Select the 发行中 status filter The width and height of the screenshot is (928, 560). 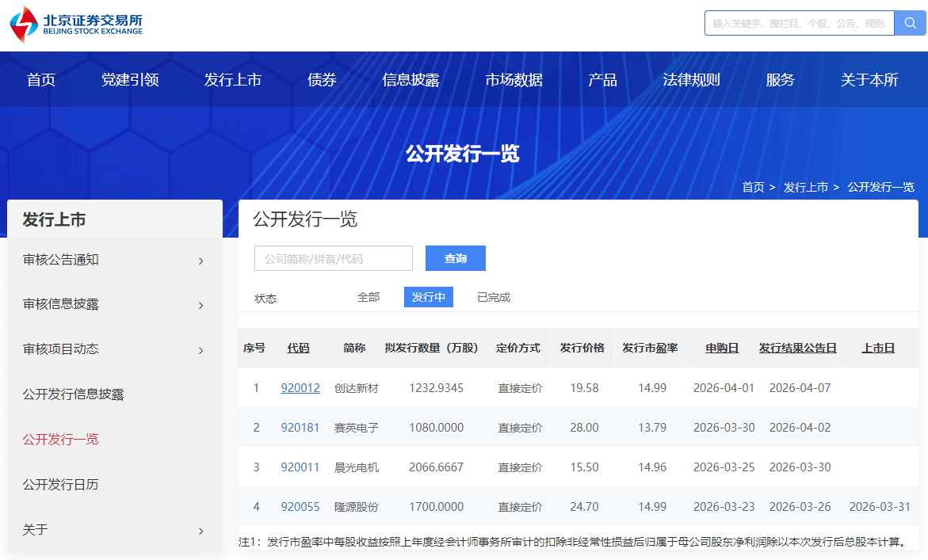pos(428,297)
